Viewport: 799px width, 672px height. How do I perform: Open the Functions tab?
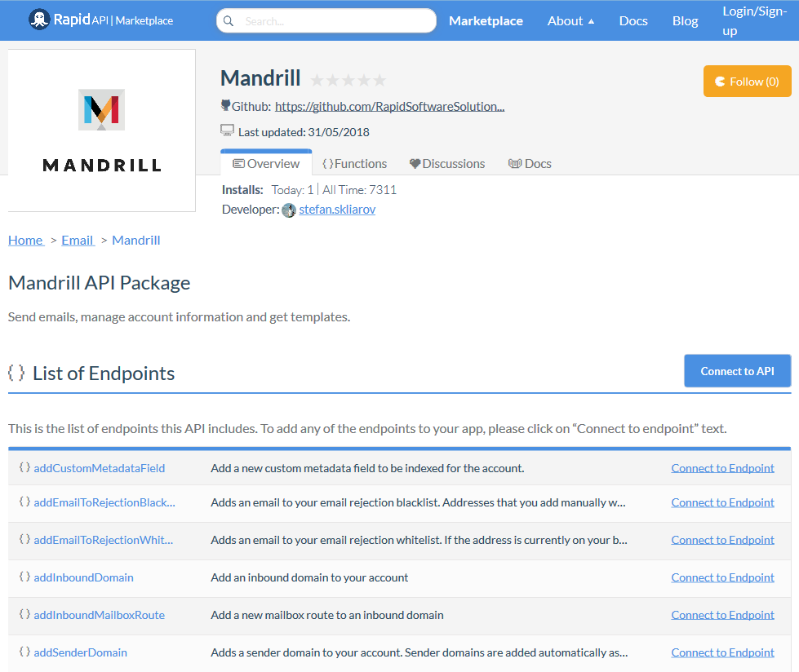pyautogui.click(x=355, y=163)
